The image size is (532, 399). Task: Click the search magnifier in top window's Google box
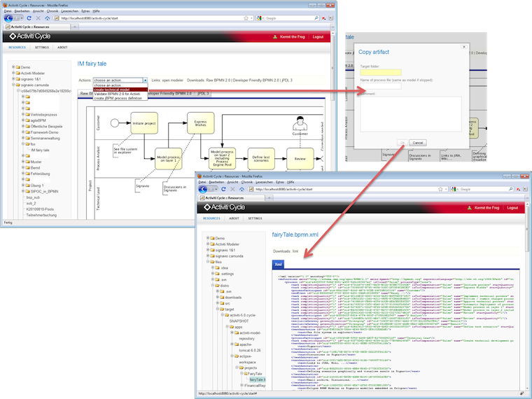point(316,18)
